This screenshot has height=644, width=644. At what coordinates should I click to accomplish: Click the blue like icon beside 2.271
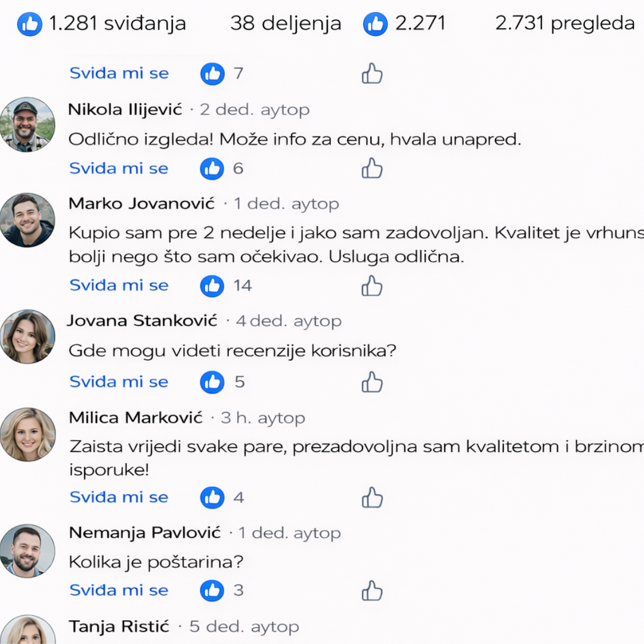(x=376, y=24)
